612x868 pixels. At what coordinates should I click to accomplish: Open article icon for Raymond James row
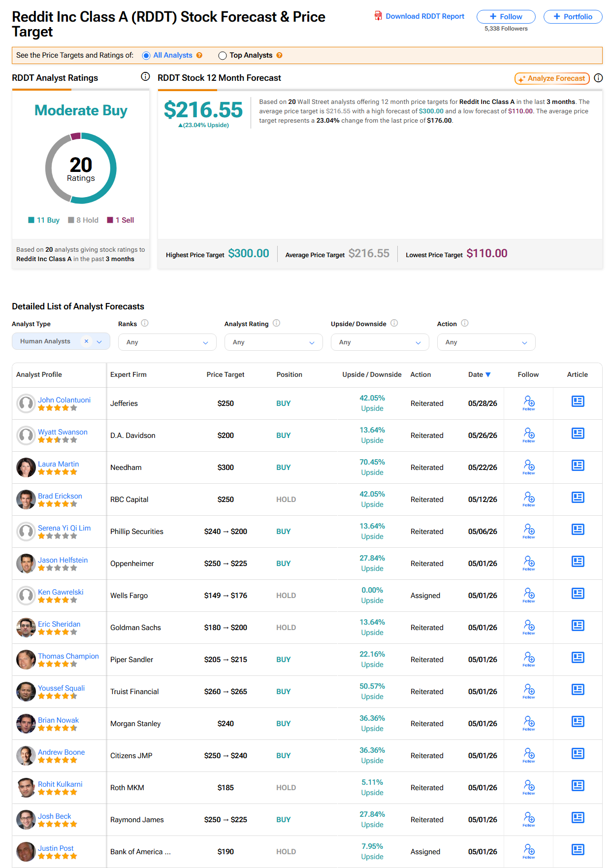578,818
